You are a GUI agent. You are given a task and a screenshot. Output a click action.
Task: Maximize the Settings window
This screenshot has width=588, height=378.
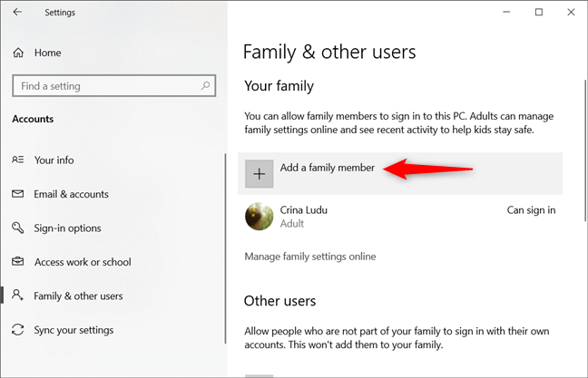coord(539,13)
